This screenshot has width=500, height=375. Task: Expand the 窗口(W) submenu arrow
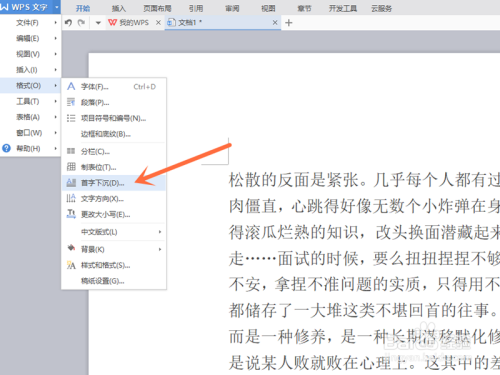[x=56, y=133]
